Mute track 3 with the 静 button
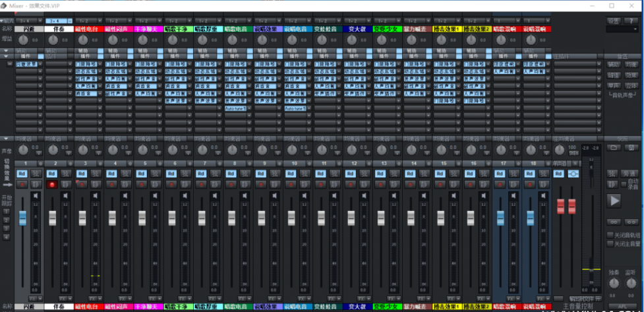Image resolution: width=644 pixels, height=312 pixels. pyautogui.click(x=96, y=184)
